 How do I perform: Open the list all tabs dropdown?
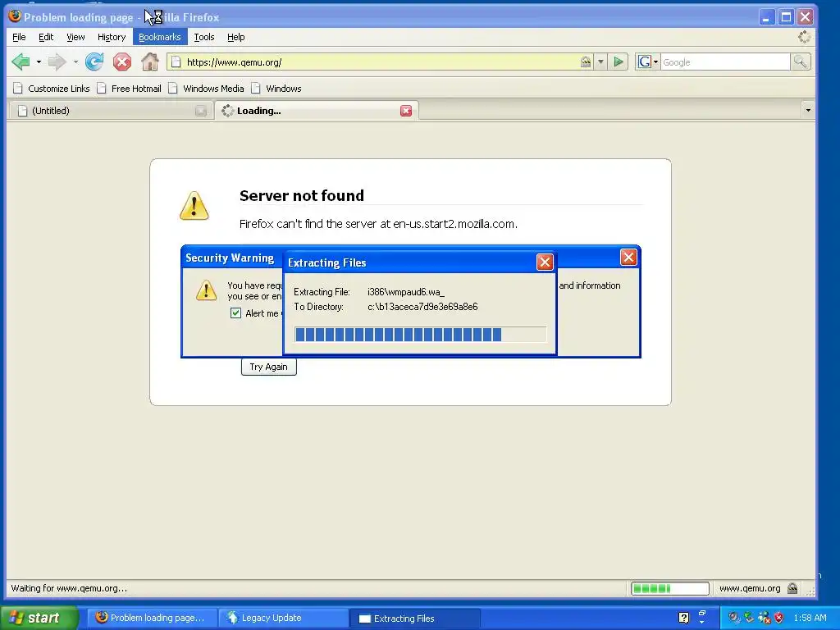[x=808, y=111]
